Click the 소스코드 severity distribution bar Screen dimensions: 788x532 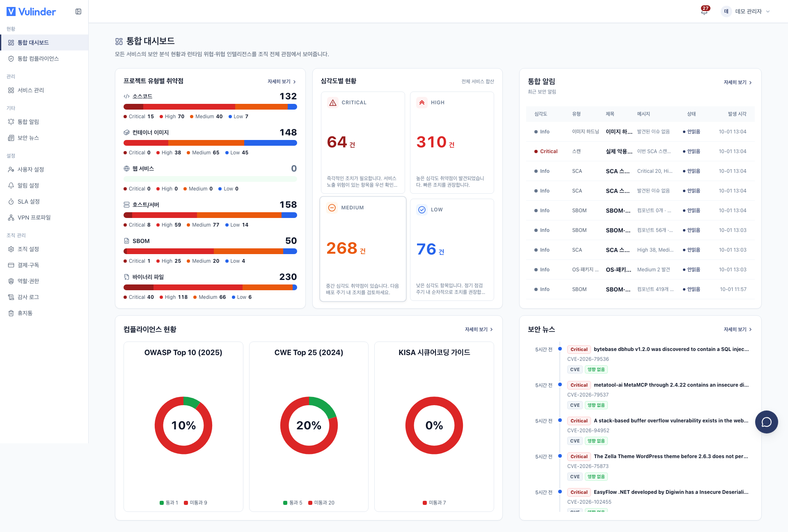(x=210, y=107)
